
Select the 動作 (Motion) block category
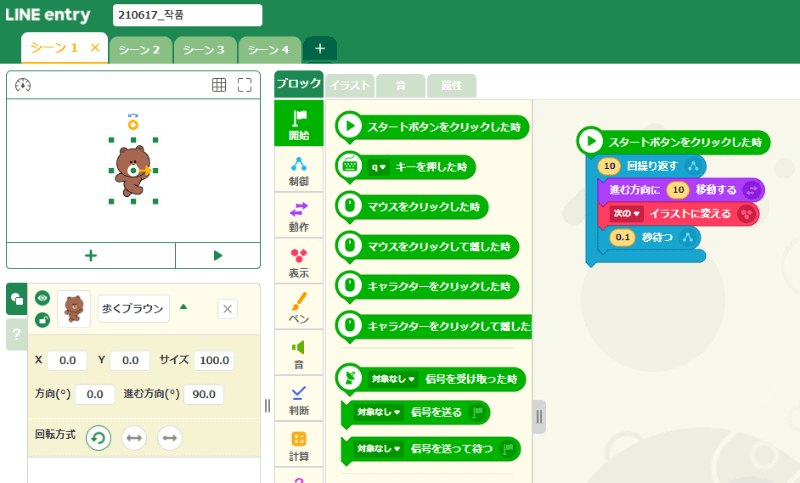click(x=298, y=216)
